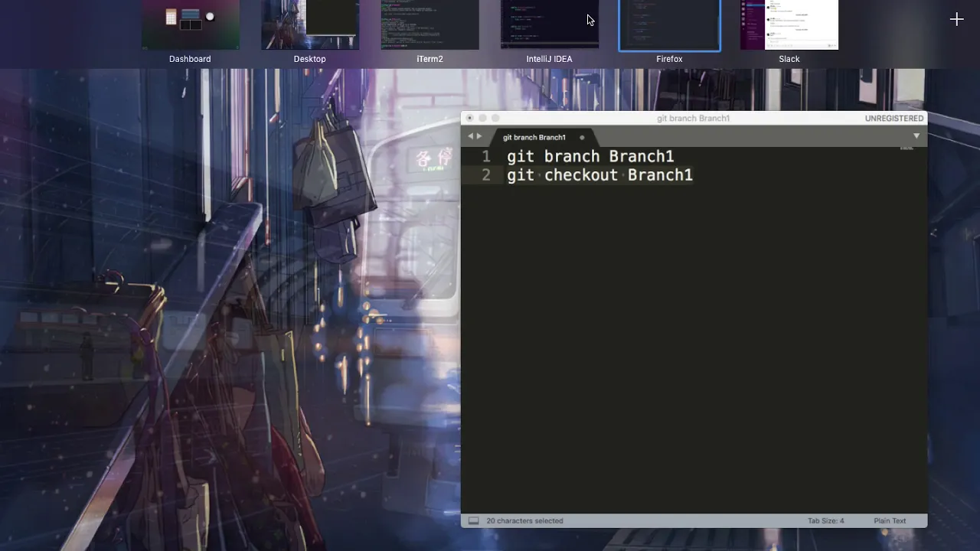Screen dimensions: 980x551
Task: Switch to the Desktop space thumbnail
Action: click(x=310, y=24)
